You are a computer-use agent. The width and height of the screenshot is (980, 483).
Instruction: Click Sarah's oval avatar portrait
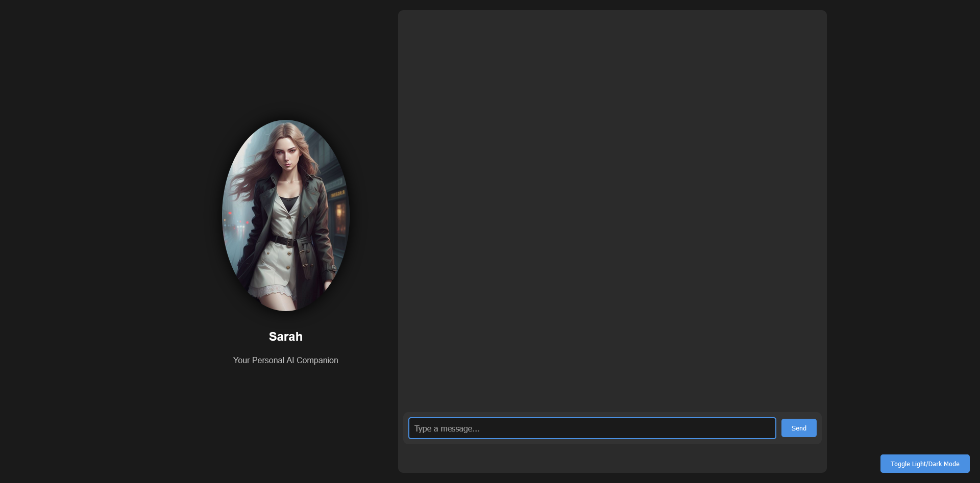[285, 215]
